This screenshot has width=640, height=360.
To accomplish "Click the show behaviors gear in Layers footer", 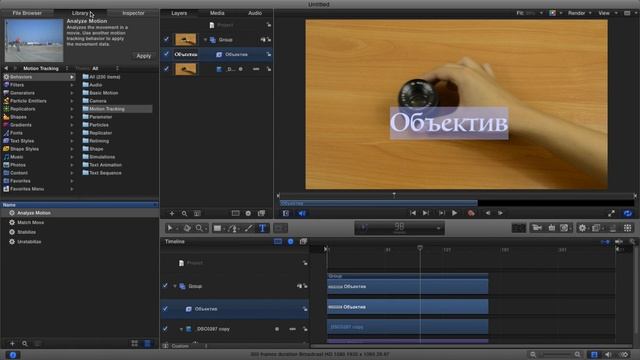I will 248,213.
